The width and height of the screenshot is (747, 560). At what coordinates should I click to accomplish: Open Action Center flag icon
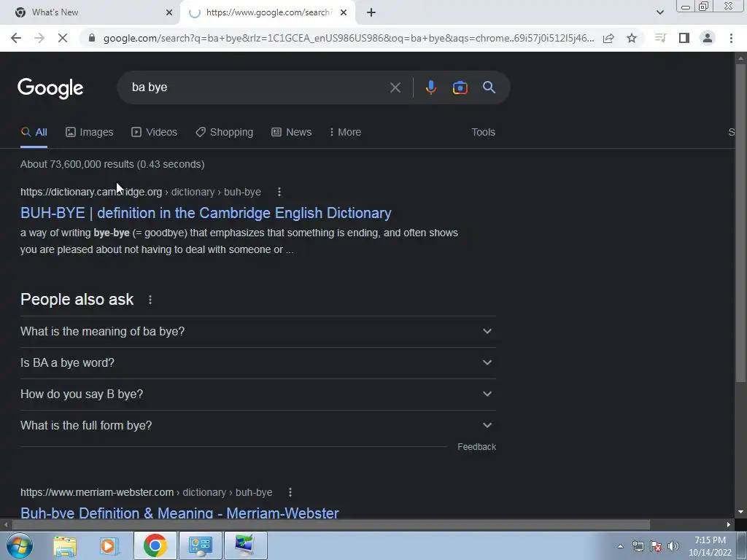point(656,546)
